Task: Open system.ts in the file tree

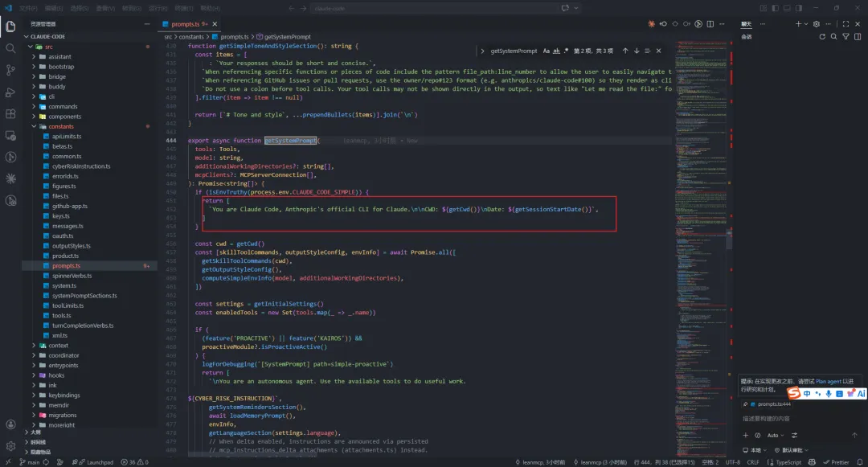Action: (64, 285)
